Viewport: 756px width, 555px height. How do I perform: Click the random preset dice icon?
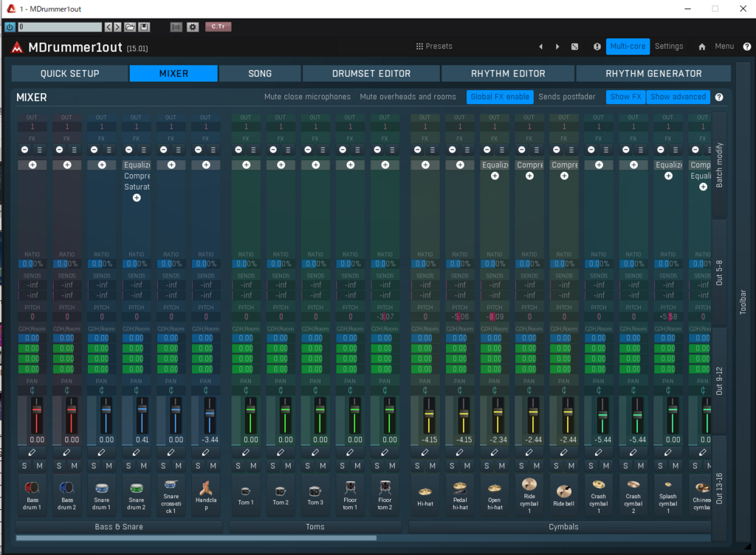[574, 46]
